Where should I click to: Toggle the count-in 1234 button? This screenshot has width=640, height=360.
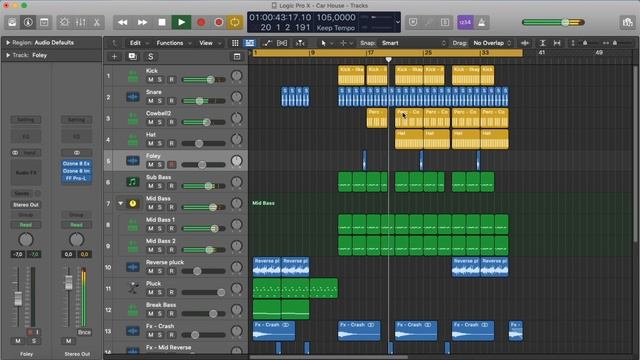[x=465, y=22]
